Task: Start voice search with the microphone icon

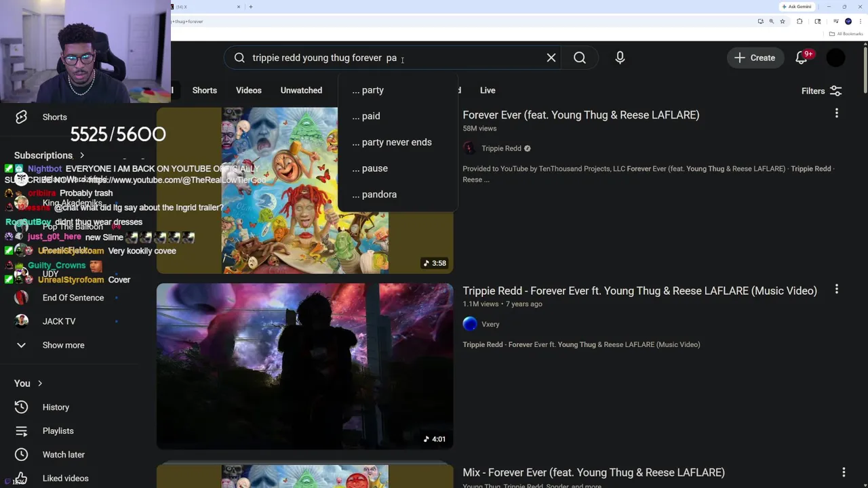Action: point(620,58)
